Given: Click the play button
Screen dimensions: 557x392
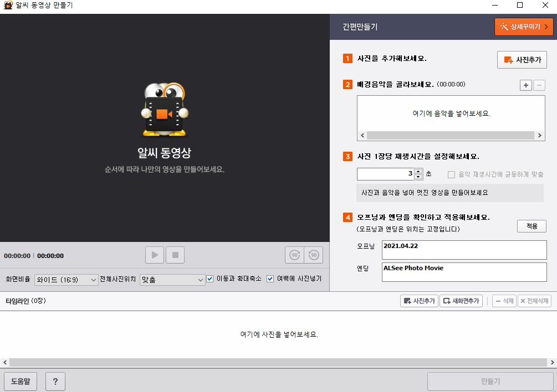Looking at the screenshot, I should [155, 255].
